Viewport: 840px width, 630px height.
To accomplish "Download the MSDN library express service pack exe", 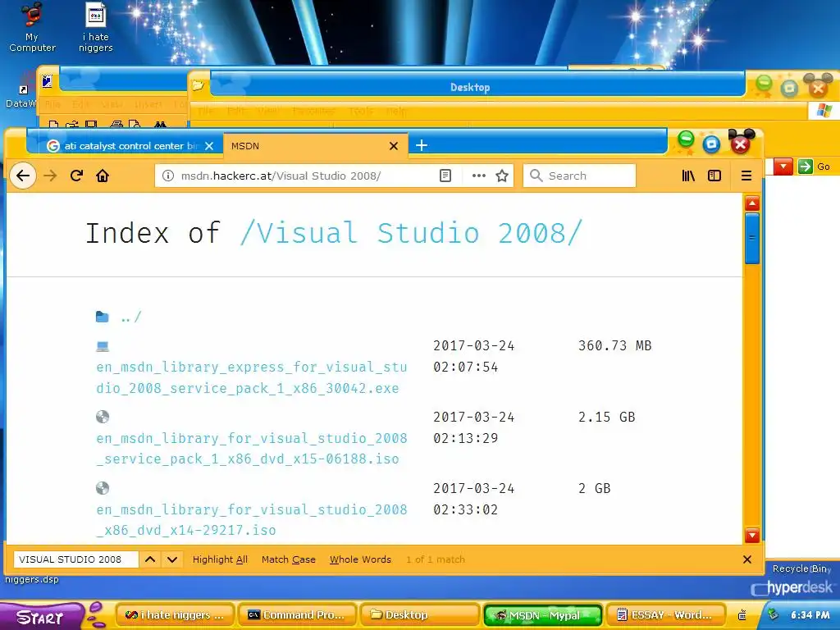I will point(251,377).
